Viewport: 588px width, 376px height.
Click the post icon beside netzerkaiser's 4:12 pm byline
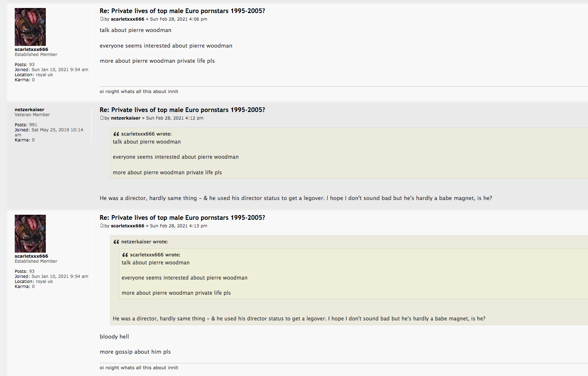[102, 118]
